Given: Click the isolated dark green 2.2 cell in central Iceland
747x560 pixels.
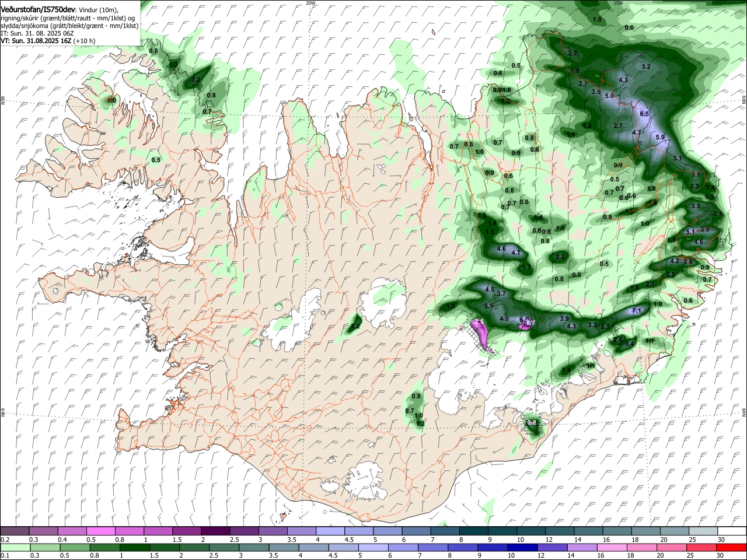Looking at the screenshot, I should click(355, 325).
